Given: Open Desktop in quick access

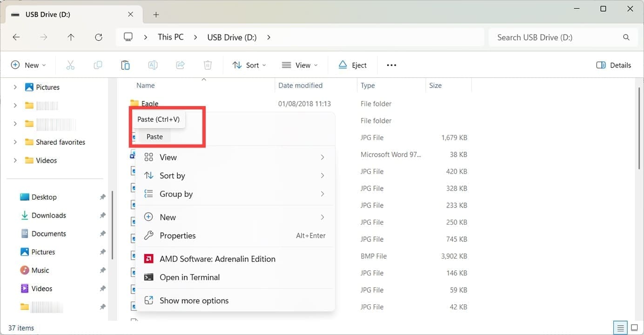Looking at the screenshot, I should tap(44, 197).
